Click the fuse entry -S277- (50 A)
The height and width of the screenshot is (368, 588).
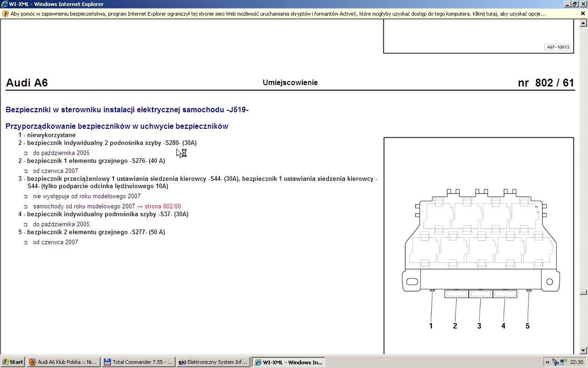(92, 232)
